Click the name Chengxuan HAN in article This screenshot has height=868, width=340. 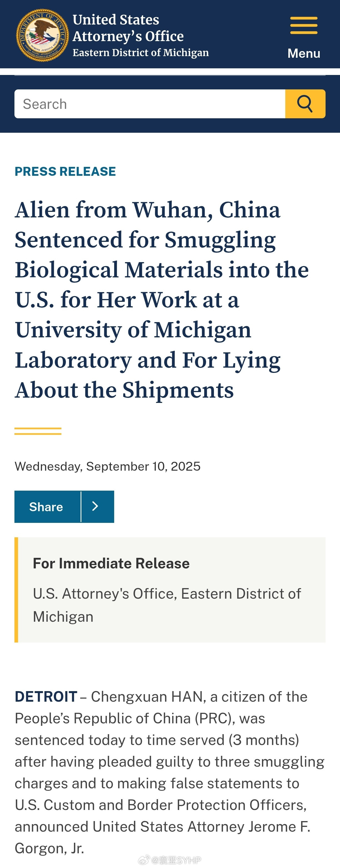(x=148, y=696)
